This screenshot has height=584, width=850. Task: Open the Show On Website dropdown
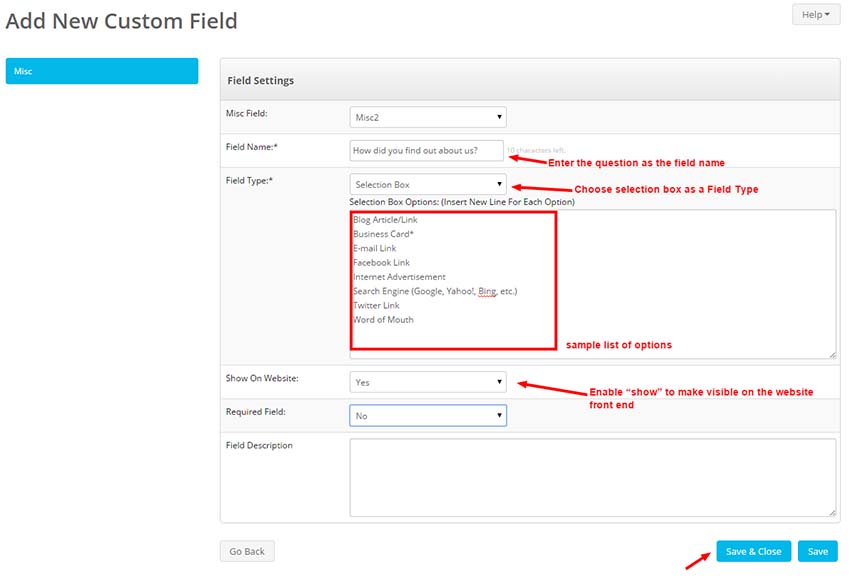pyautogui.click(x=428, y=382)
